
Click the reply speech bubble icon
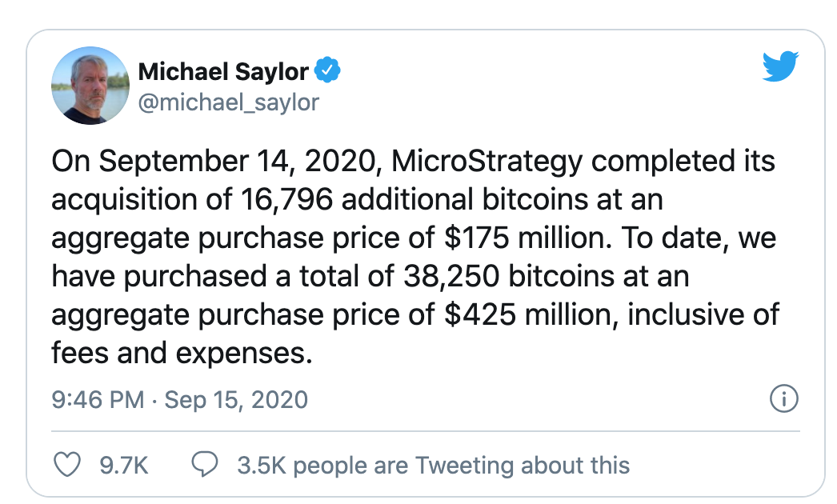pos(205,465)
